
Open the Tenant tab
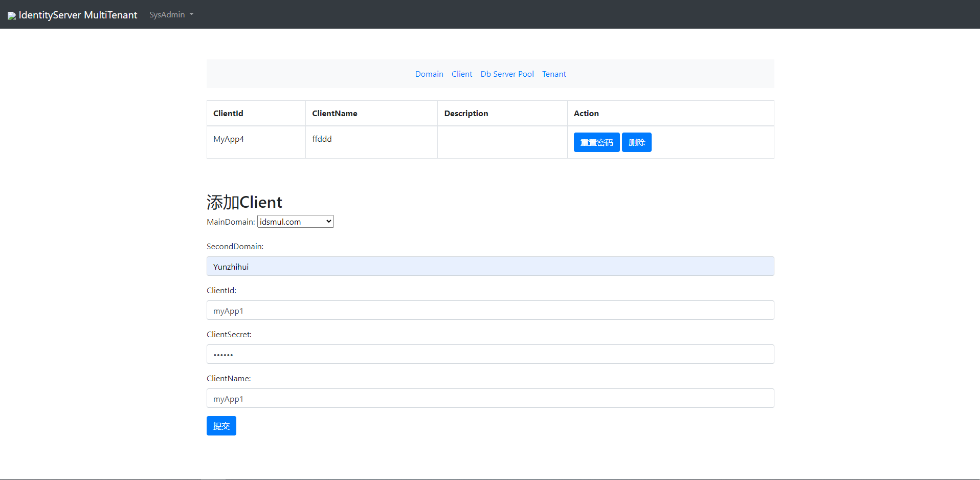pos(554,74)
